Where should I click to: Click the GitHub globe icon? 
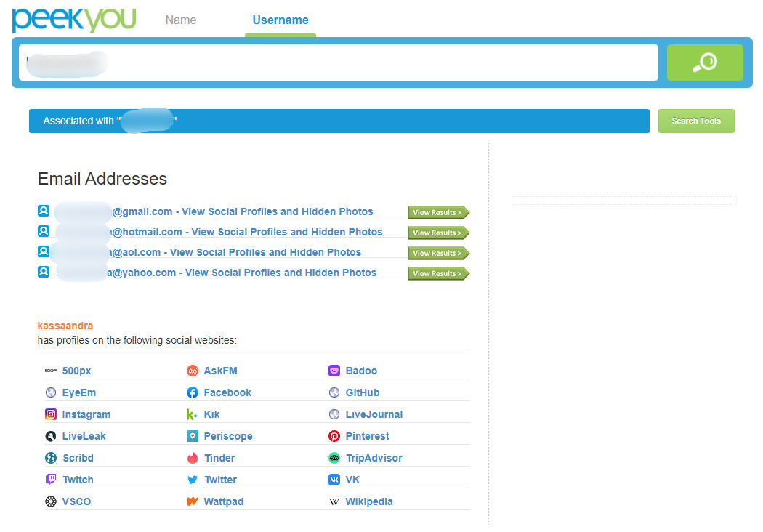pos(334,392)
